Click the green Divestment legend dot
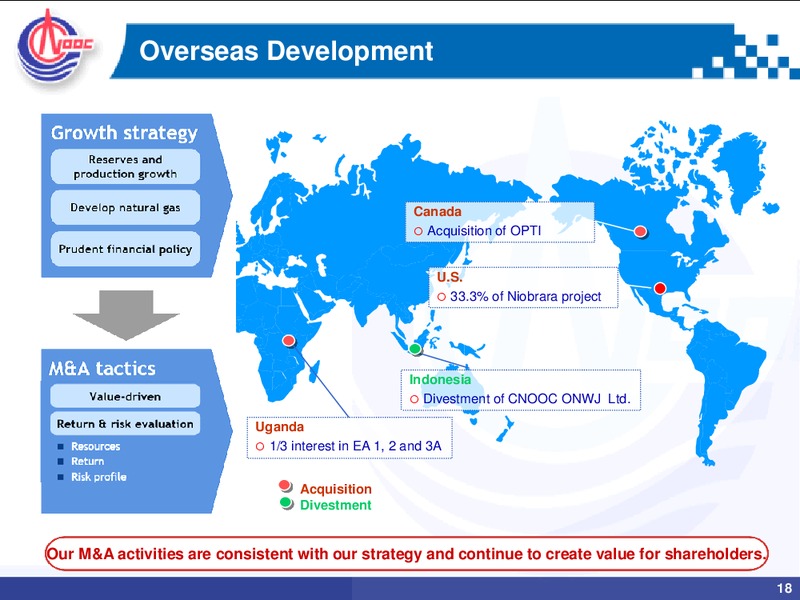Viewport: 800px width, 600px height. pos(287,504)
